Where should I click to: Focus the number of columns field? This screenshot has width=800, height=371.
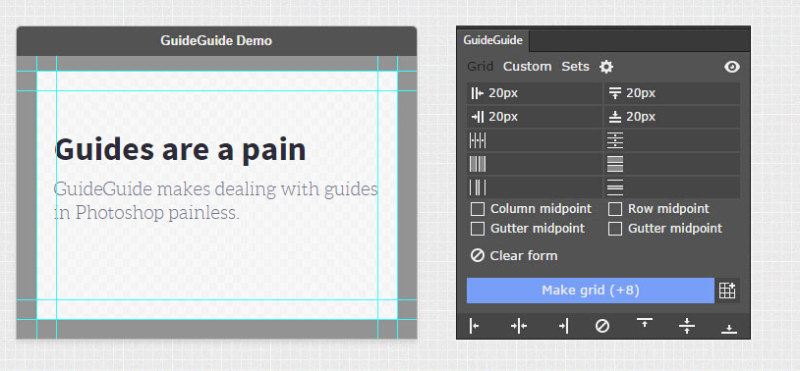(x=534, y=140)
